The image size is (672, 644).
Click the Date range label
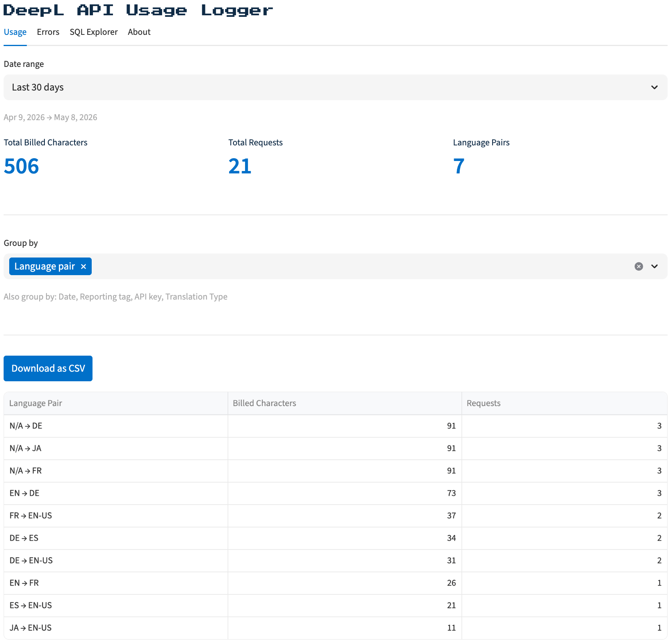click(x=24, y=64)
